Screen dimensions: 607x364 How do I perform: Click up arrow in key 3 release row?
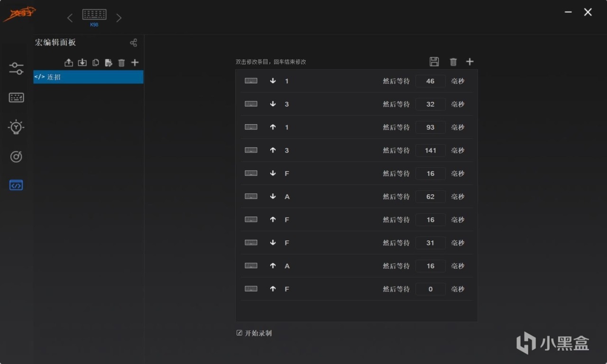click(x=273, y=150)
